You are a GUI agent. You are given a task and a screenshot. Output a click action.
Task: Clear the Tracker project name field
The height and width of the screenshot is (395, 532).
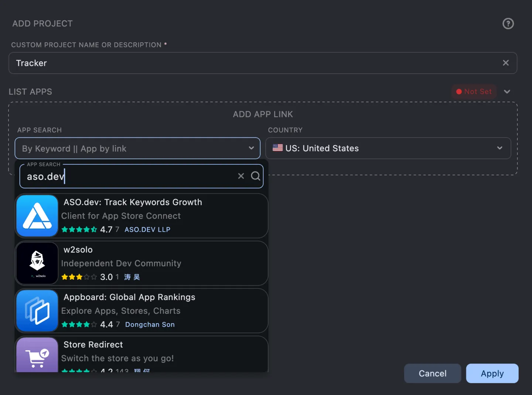(x=506, y=63)
